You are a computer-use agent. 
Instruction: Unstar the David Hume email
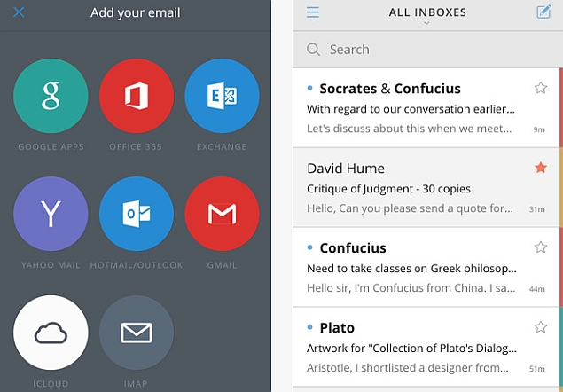(540, 168)
